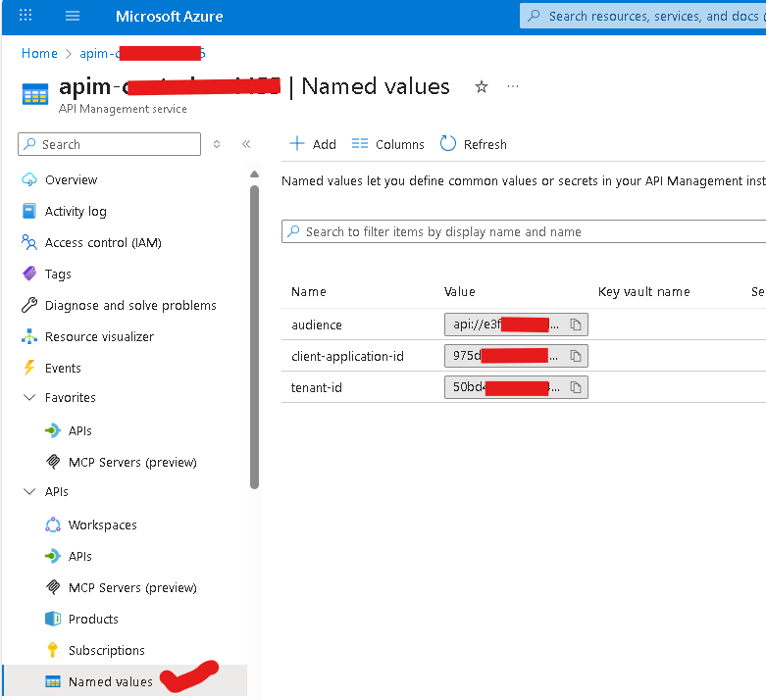This screenshot has width=766, height=700.
Task: Open the Azure portal app launcher grid
Action: [26, 16]
